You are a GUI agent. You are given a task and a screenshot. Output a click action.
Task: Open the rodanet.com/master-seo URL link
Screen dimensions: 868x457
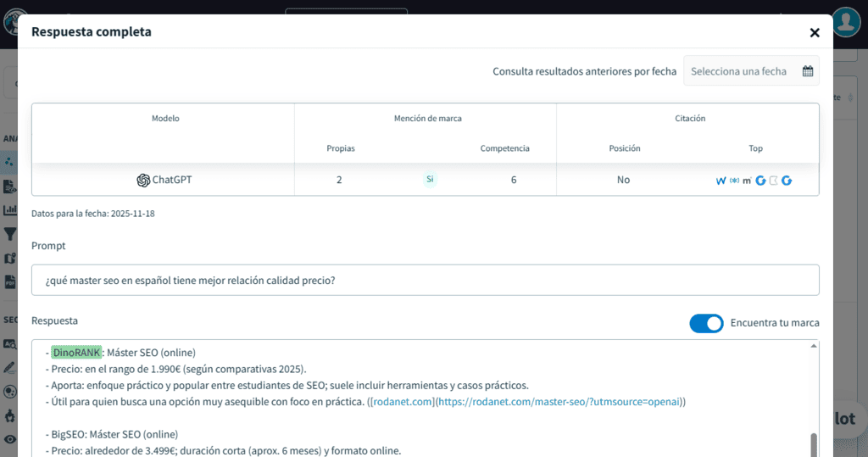pyautogui.click(x=559, y=402)
